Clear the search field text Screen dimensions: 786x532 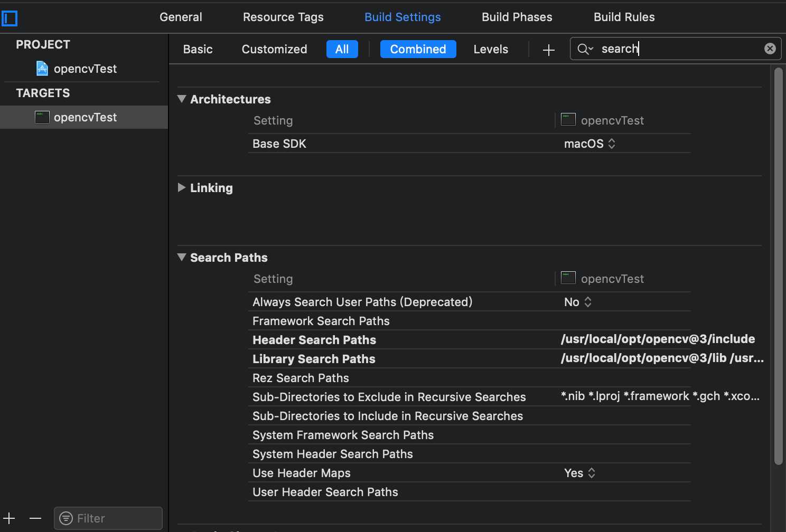point(770,49)
